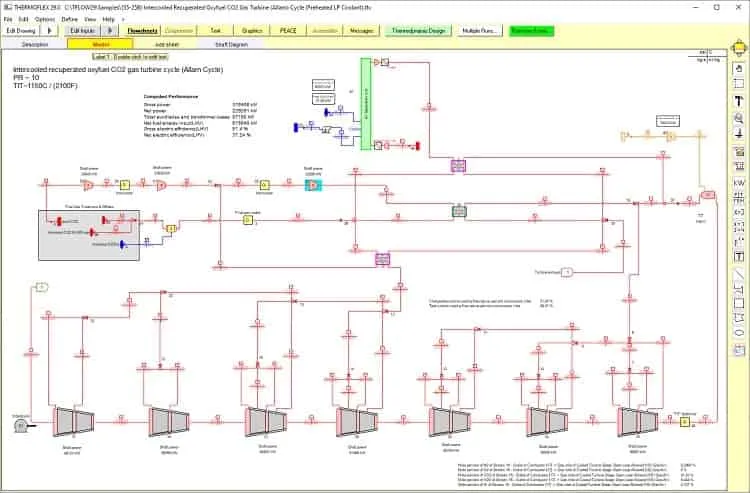The width and height of the screenshot is (750, 493).
Task: Click the yellow pan navigation arrows icon
Action: pyautogui.click(x=739, y=48)
